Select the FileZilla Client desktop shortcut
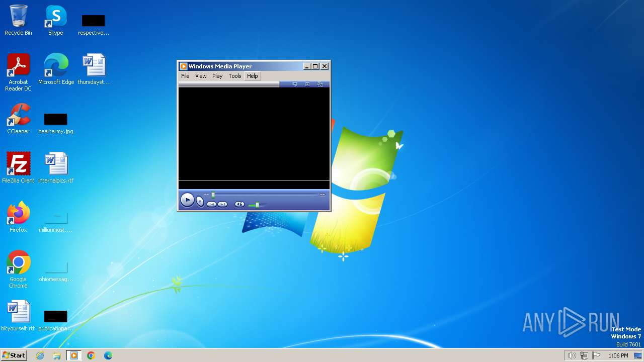This screenshot has width=644, height=362. pos(18,168)
